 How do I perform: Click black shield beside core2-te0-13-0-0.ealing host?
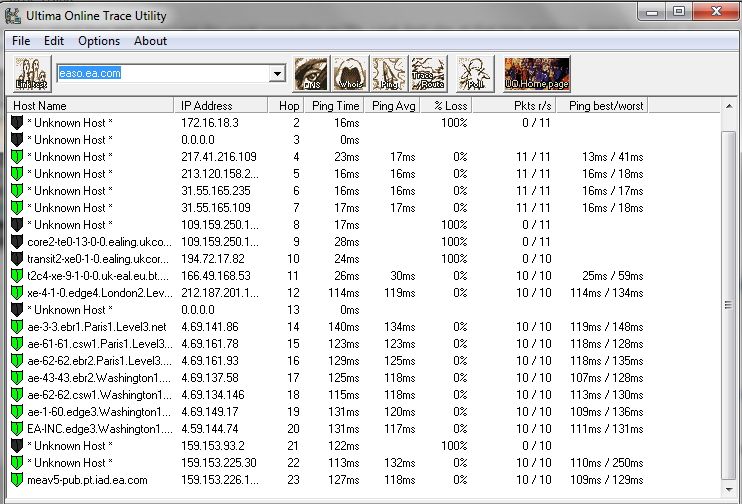click(x=17, y=242)
